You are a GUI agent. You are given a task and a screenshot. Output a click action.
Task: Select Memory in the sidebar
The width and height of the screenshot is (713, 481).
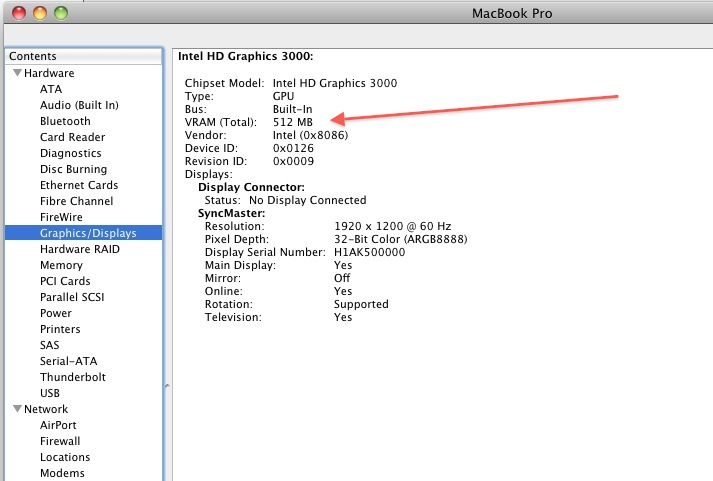click(x=61, y=265)
